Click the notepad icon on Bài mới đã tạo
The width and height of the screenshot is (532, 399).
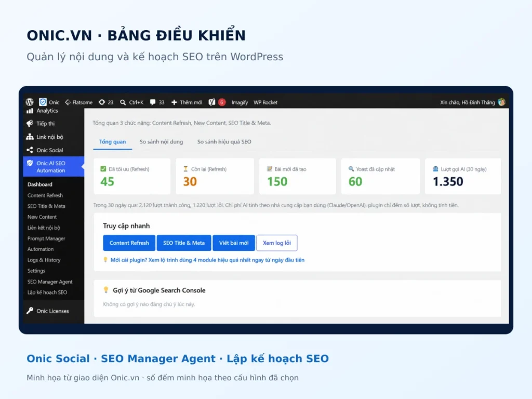click(x=270, y=169)
